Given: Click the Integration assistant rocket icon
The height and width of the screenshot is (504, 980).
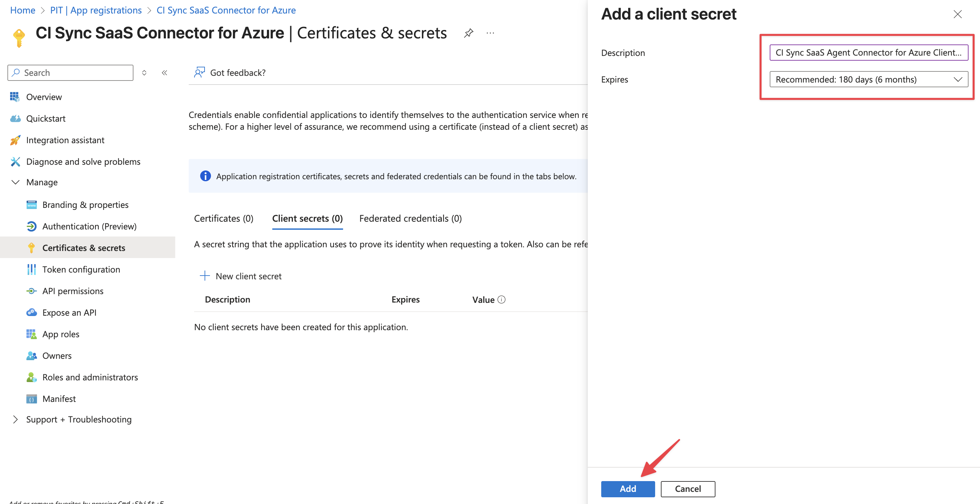Looking at the screenshot, I should coord(15,140).
